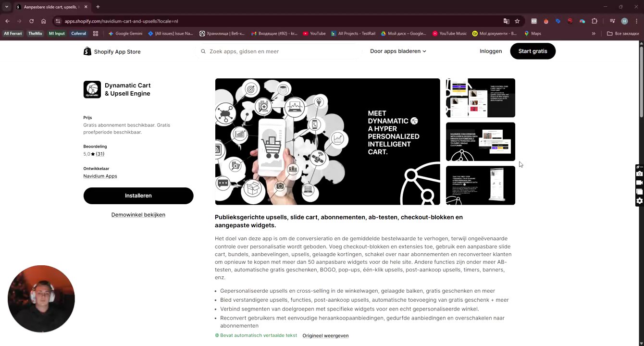Open the Входящие (492) Gmail bookmark

tap(274, 34)
